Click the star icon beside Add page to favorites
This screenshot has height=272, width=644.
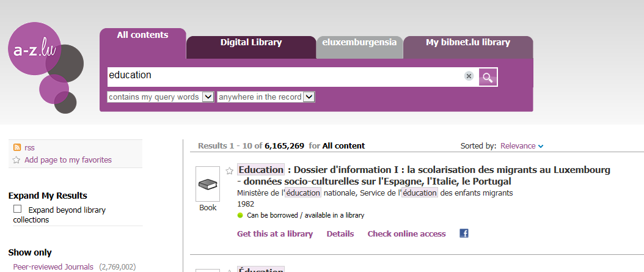click(x=16, y=160)
